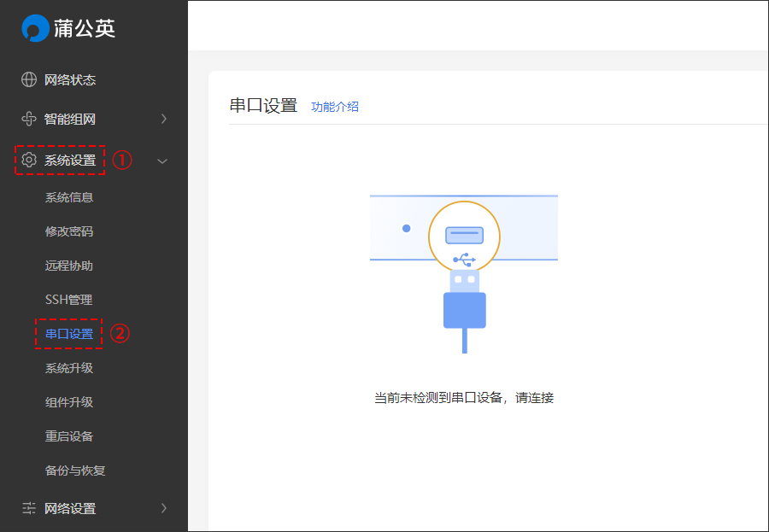
Task: Open the 网络状态 menu item
Action: (70, 80)
